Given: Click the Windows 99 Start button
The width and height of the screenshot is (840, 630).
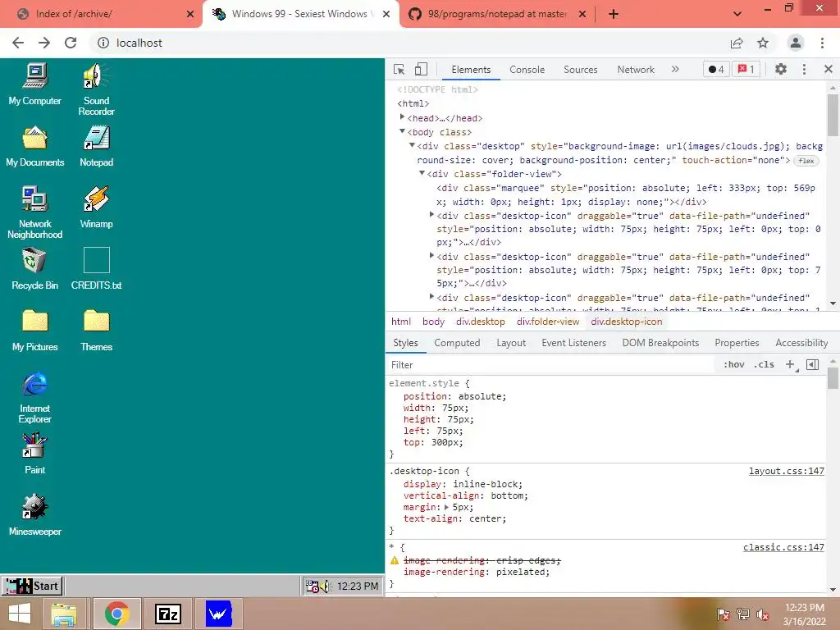Looking at the screenshot, I should click(x=33, y=586).
